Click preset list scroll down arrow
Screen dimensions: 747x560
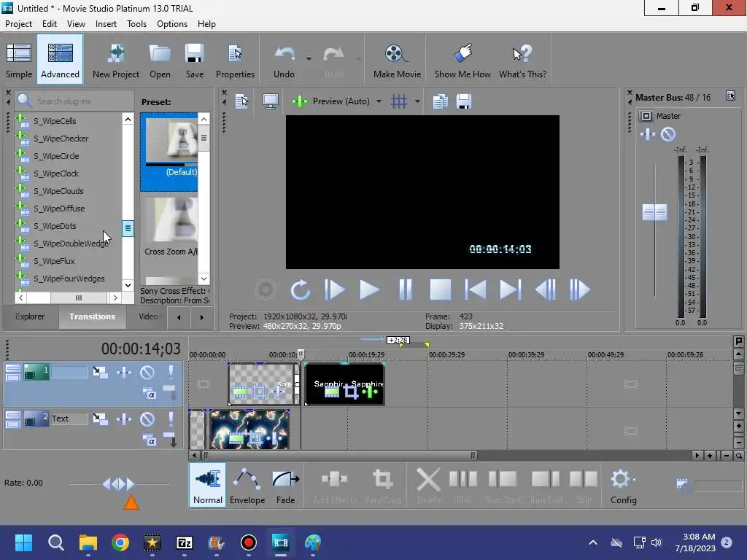click(204, 279)
